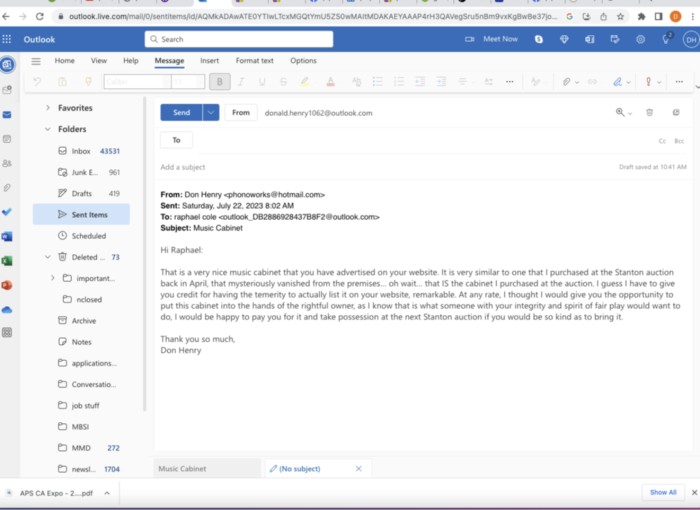Click the attach file paperclip icon
Image resolution: width=700 pixels, height=510 pixels.
(565, 82)
